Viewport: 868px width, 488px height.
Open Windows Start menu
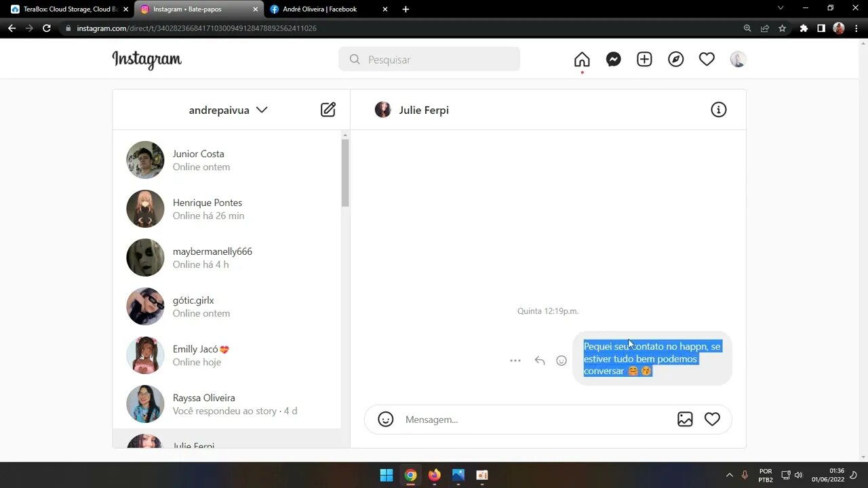pos(387,475)
